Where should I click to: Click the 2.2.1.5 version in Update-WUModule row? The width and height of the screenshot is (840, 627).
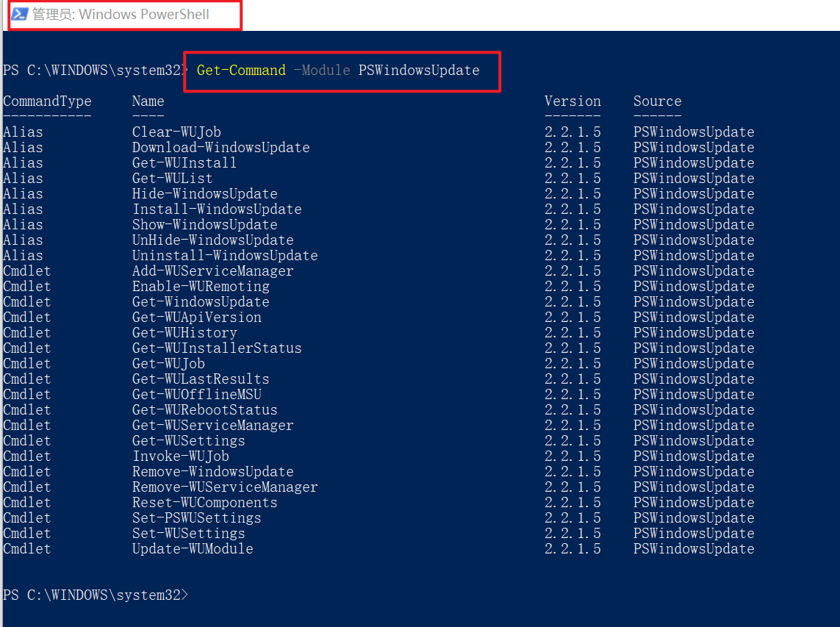tap(572, 549)
